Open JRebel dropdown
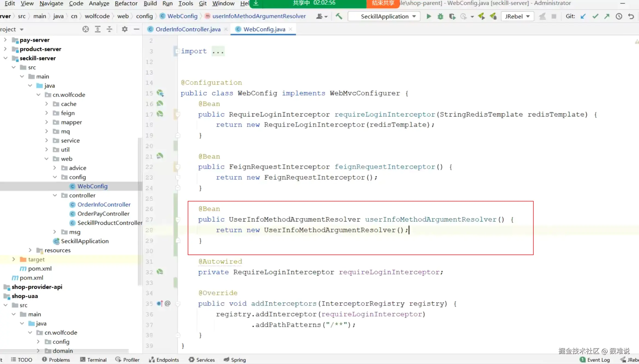 point(517,16)
